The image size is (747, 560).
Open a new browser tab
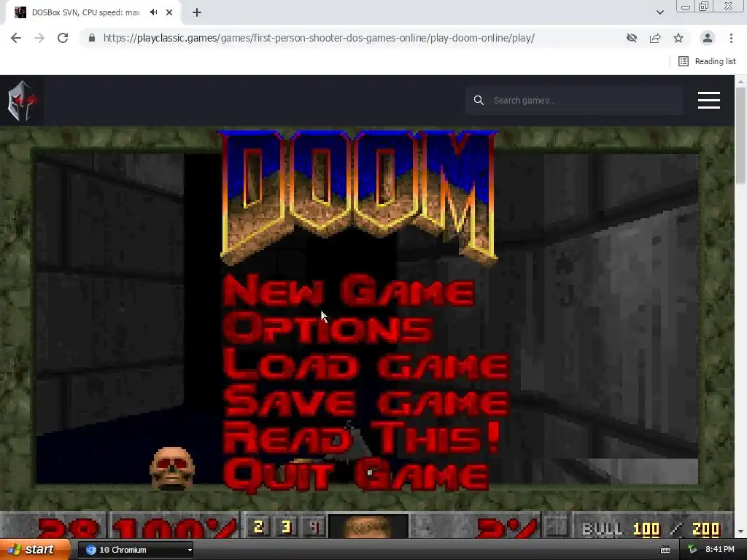point(197,12)
